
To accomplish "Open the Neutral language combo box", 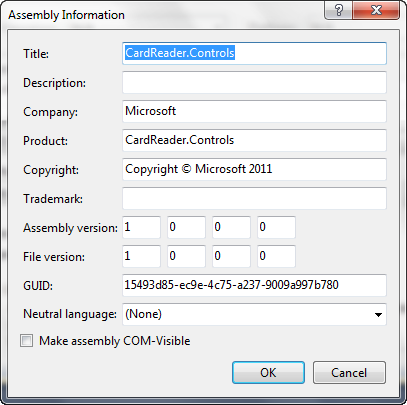I will (x=254, y=314).
